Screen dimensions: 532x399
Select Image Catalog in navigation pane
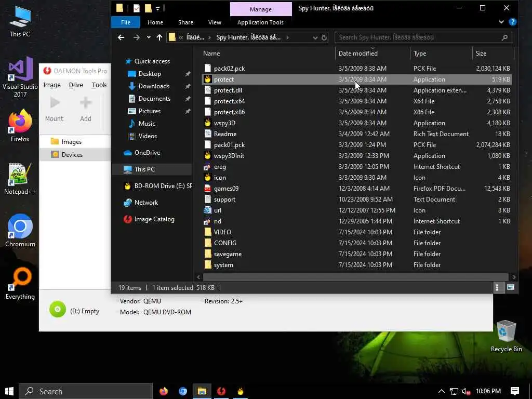tap(154, 219)
